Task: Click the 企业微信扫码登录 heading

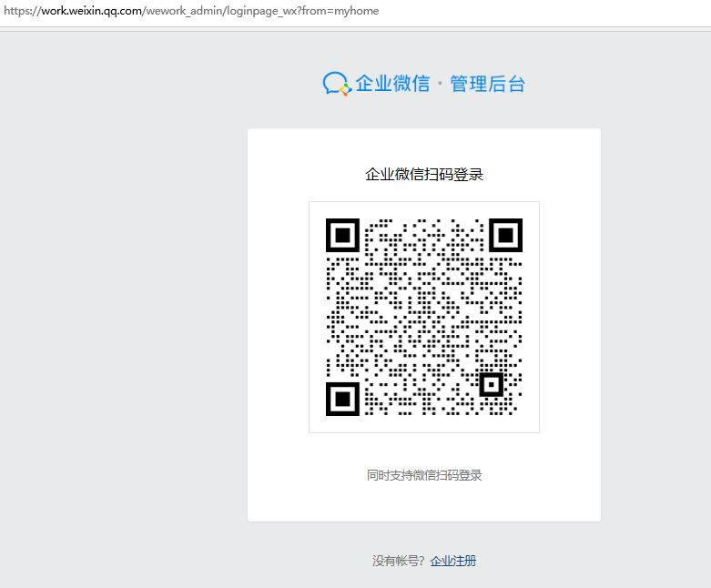Action: [424, 175]
